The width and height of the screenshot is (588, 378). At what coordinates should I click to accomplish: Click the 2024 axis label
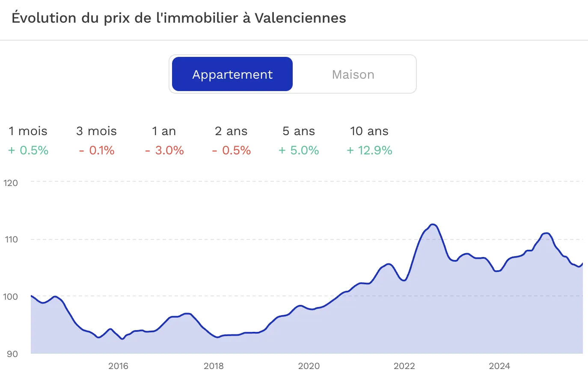[500, 366]
